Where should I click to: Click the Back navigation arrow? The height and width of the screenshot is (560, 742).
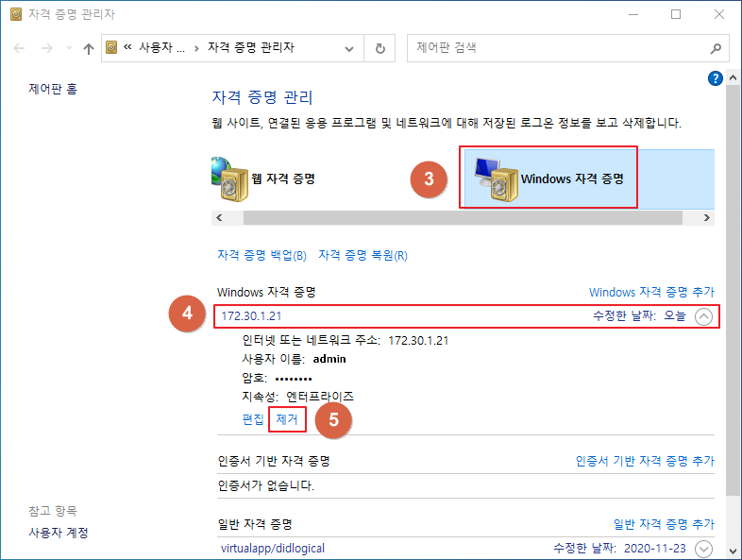click(x=19, y=48)
